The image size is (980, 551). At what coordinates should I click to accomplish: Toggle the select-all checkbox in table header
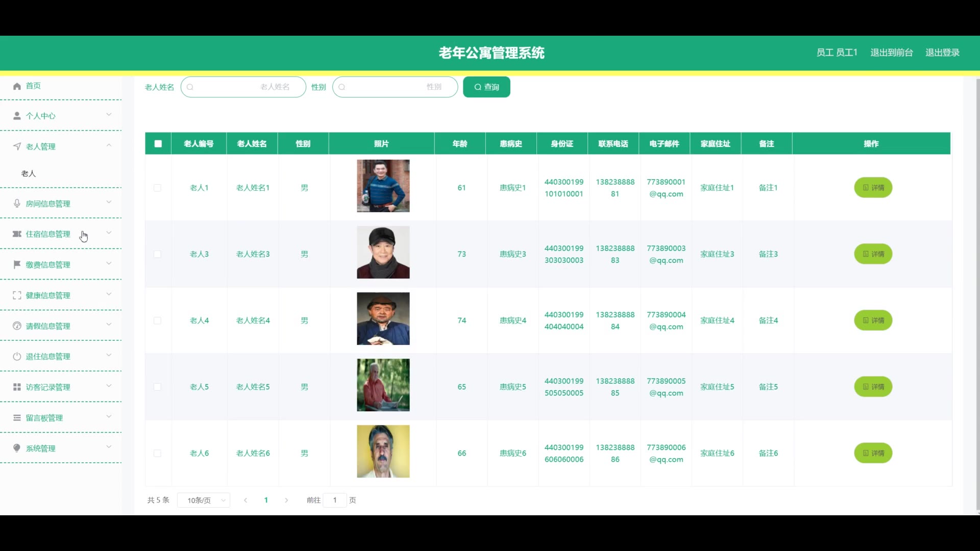(158, 144)
